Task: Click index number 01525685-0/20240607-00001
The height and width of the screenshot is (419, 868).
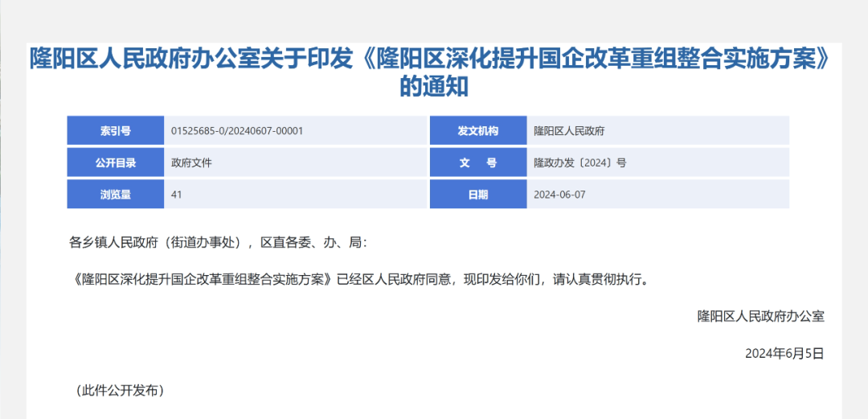Action: click(x=237, y=130)
